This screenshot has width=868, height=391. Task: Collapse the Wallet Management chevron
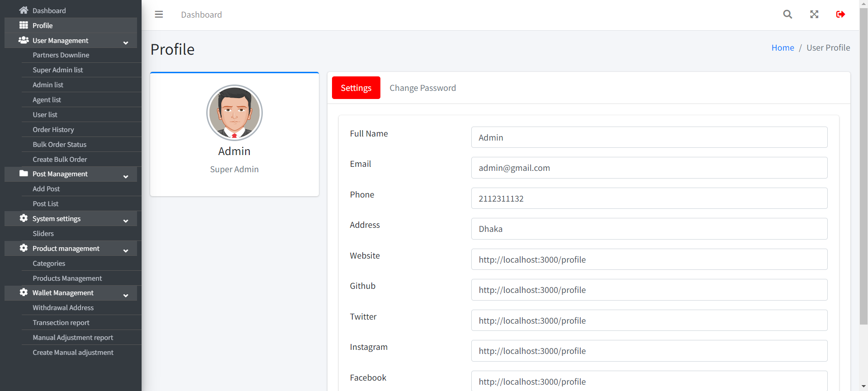click(126, 295)
